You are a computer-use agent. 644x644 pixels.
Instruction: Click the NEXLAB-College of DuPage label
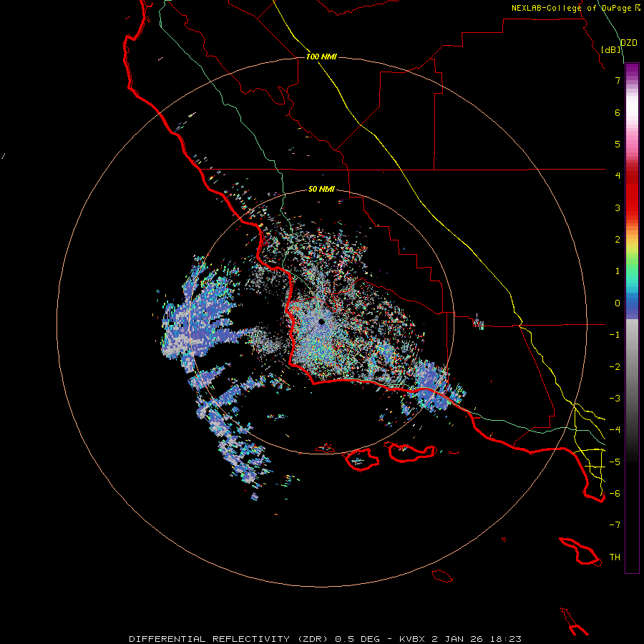tap(572, 8)
